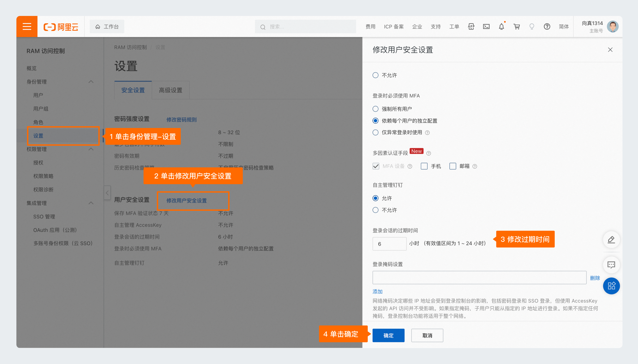
Task: Open 权限策略 in the sidebar
Action: tap(43, 176)
